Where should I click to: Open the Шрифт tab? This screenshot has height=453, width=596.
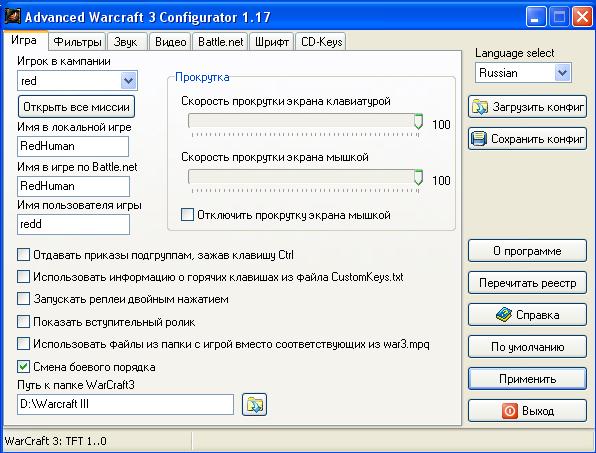[272, 41]
